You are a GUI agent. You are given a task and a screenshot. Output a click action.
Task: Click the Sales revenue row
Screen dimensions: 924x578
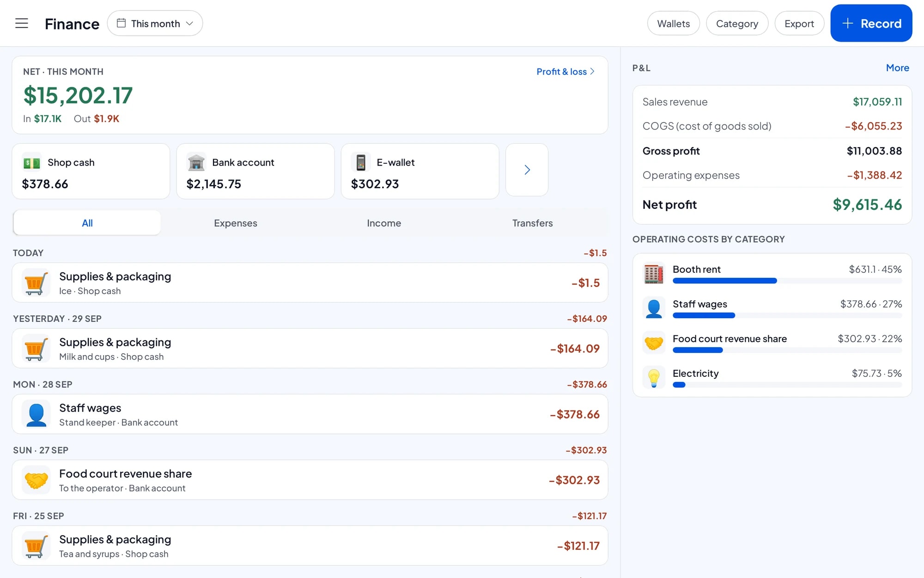[772, 102]
